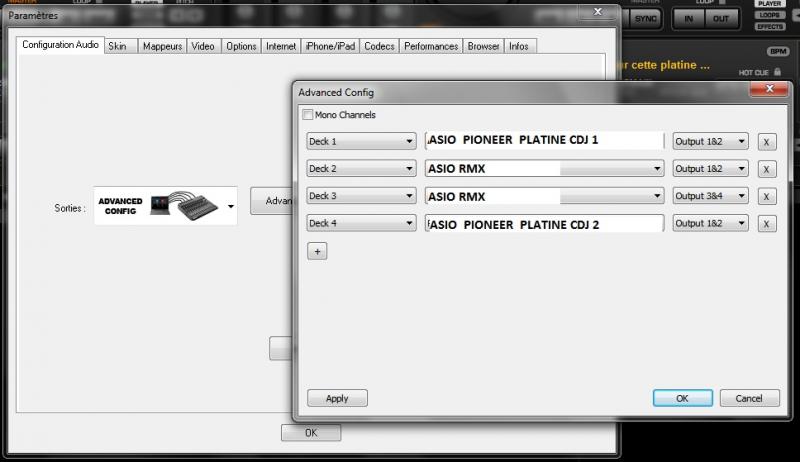The height and width of the screenshot is (462, 800).
Task: Set loop OUT point in the player
Action: (x=721, y=19)
